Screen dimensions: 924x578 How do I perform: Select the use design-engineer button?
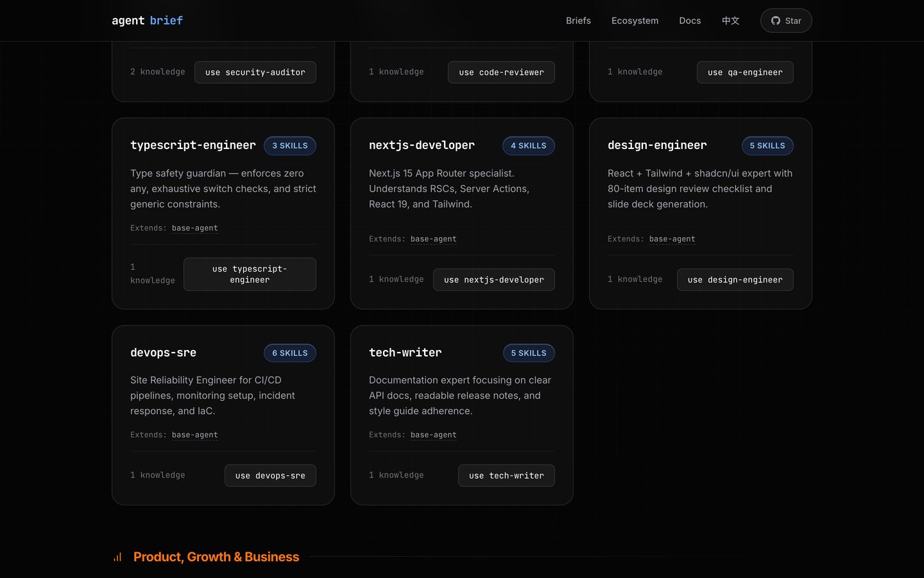click(735, 280)
